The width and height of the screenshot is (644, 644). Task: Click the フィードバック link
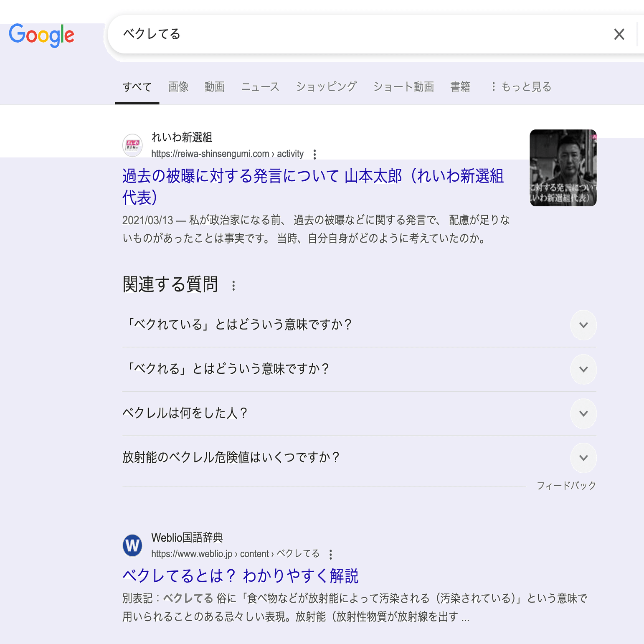pyautogui.click(x=566, y=486)
